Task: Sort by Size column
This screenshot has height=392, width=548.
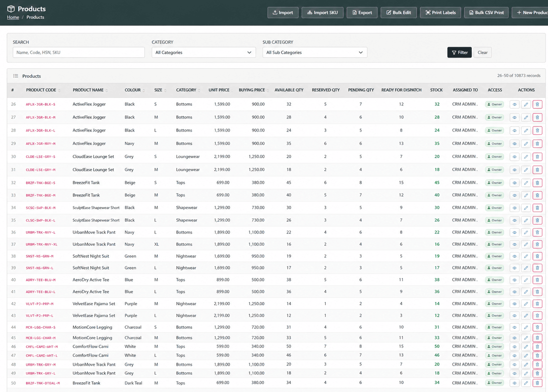Action: tap(160, 90)
